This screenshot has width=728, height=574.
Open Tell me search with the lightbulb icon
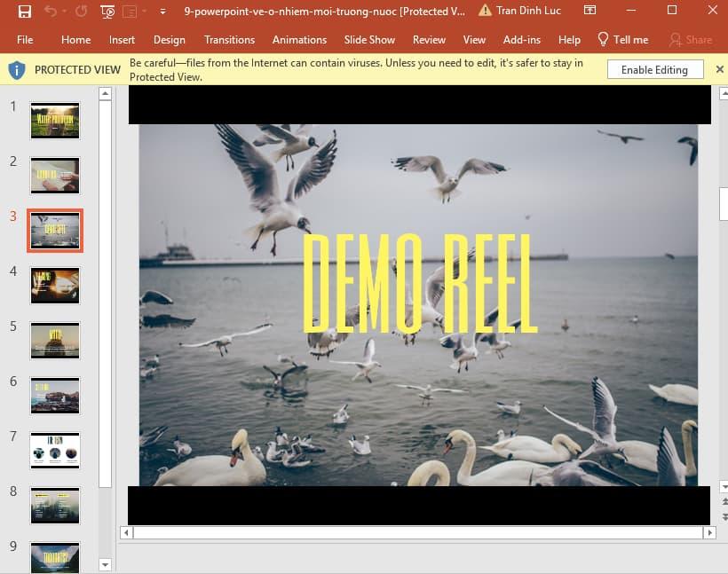pyautogui.click(x=605, y=39)
